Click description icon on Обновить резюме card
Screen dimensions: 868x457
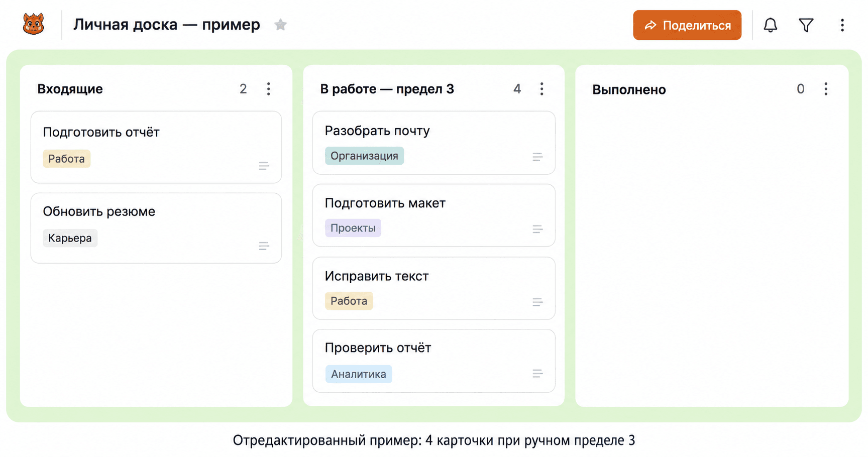coord(264,246)
